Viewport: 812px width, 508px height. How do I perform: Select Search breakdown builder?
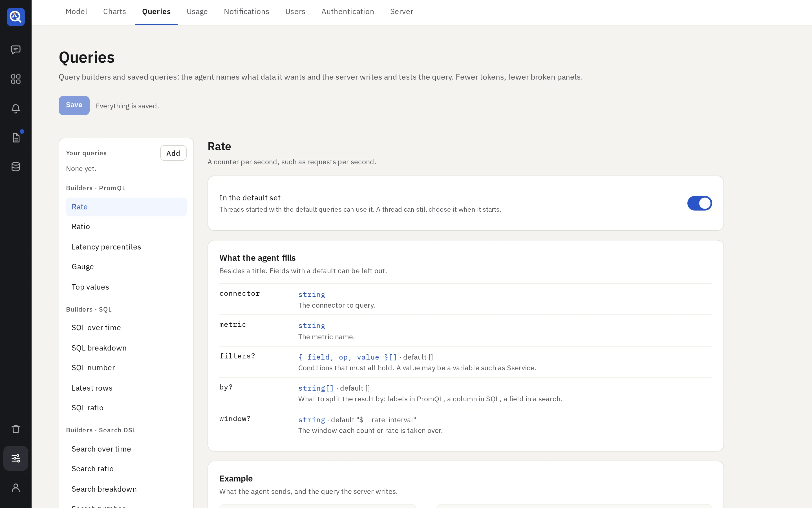pyautogui.click(x=126, y=489)
